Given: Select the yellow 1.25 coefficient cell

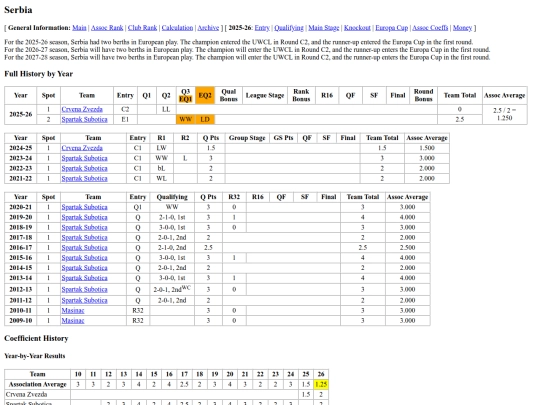Looking at the screenshot, I should click(x=321, y=384).
